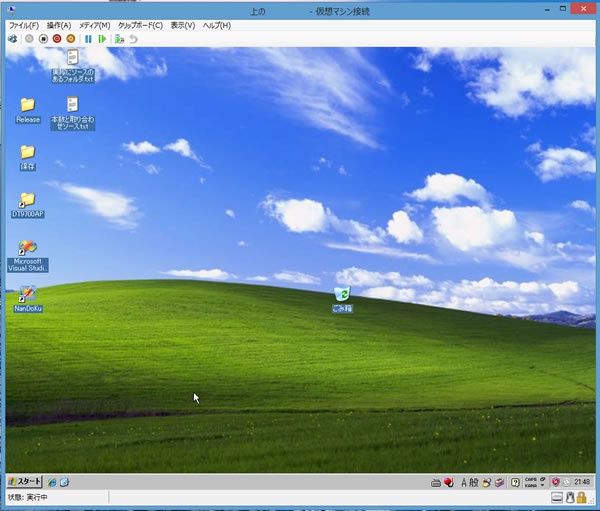Shut down the VM using the red toolbar icon
The width and height of the screenshot is (600, 511).
pos(57,39)
